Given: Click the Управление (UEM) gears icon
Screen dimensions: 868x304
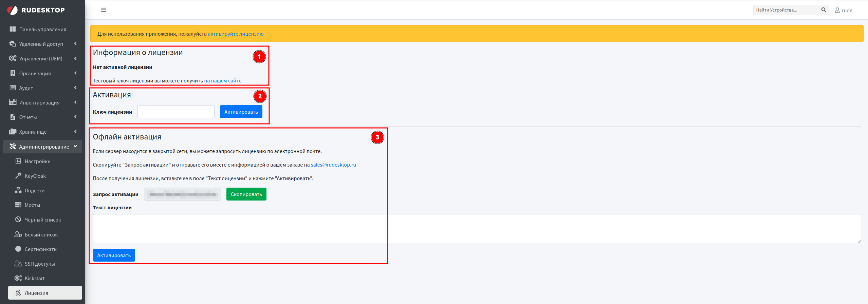Looking at the screenshot, I should (13, 58).
